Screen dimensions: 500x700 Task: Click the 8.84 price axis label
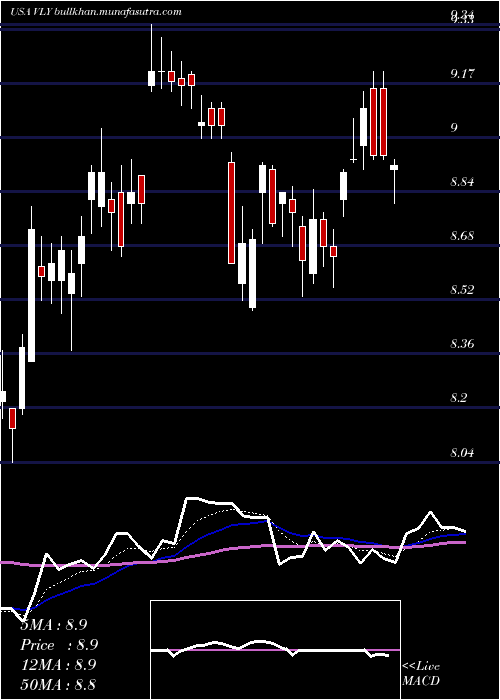(x=462, y=182)
